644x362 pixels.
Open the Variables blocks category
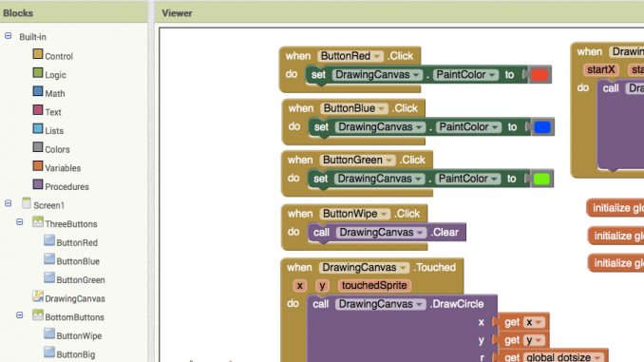57,167
